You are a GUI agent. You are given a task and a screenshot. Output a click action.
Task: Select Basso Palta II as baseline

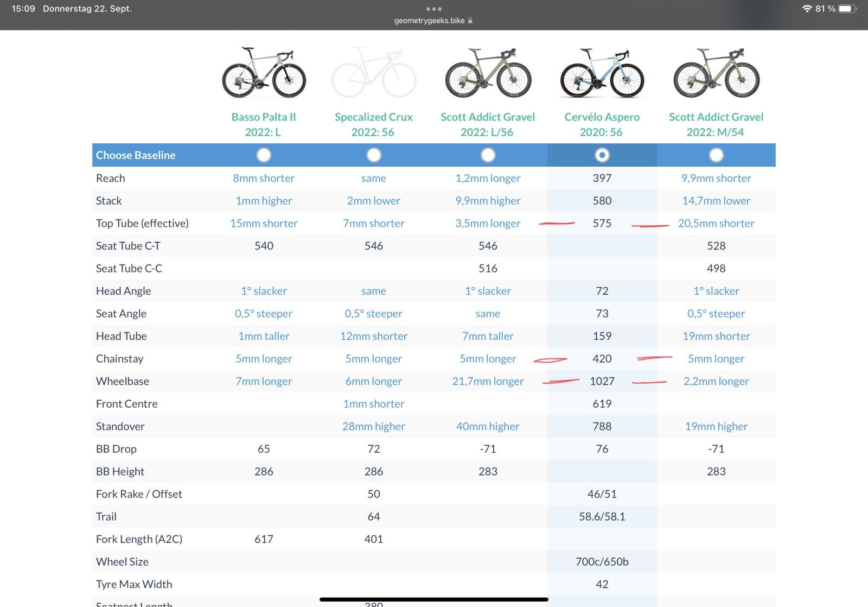264,155
